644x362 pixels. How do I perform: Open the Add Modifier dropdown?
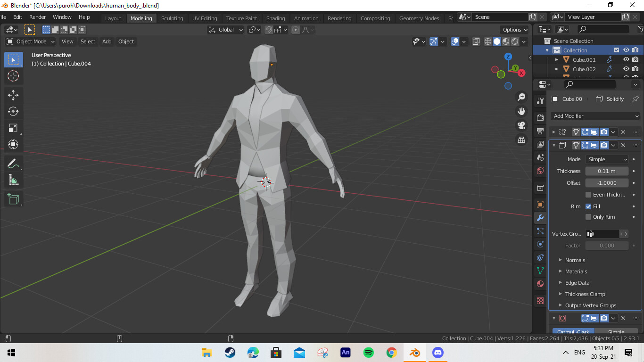[x=594, y=116]
